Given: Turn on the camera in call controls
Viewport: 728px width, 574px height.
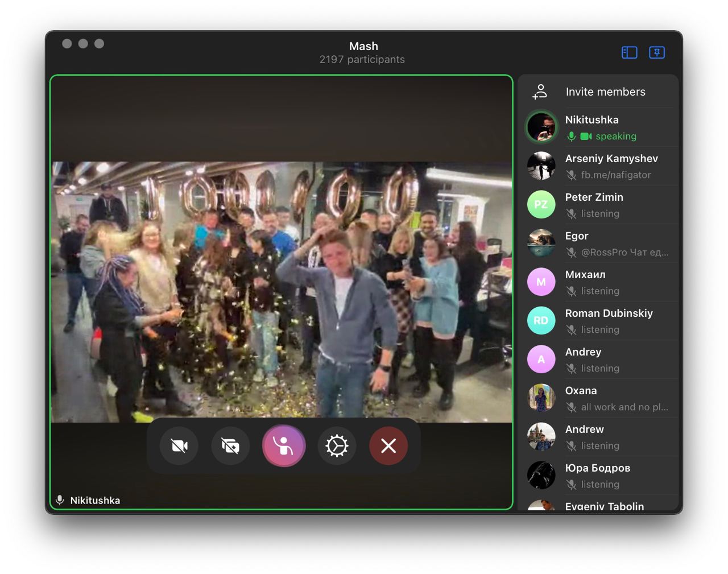Looking at the screenshot, I should tap(179, 446).
